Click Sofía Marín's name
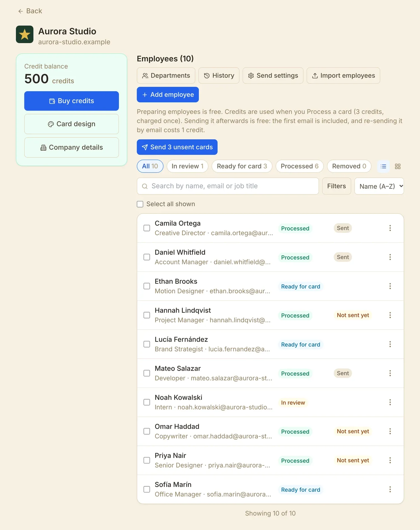This screenshot has width=420, height=530. pyautogui.click(x=173, y=485)
